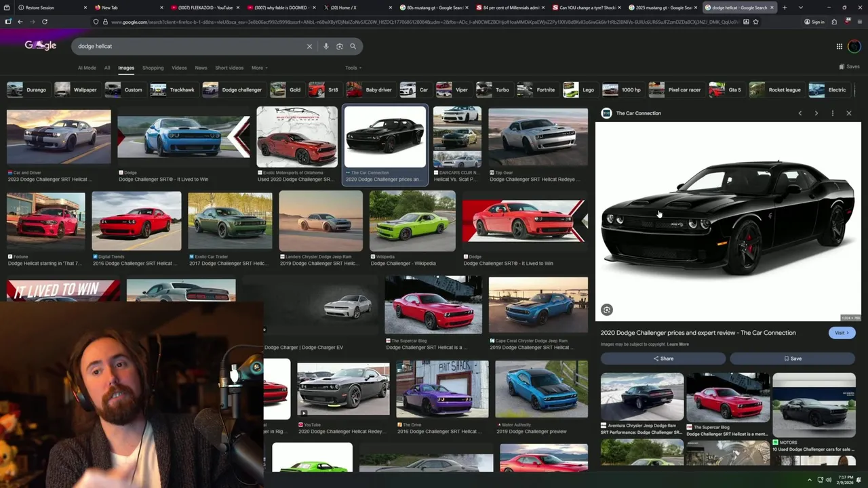Open a new browser tab with plus icon

785,7
